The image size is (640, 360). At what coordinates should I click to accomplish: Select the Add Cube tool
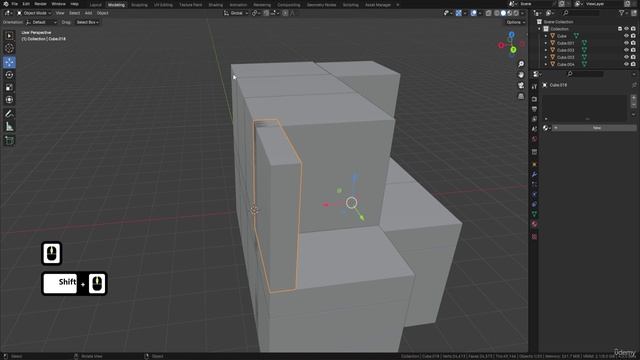coord(9,140)
